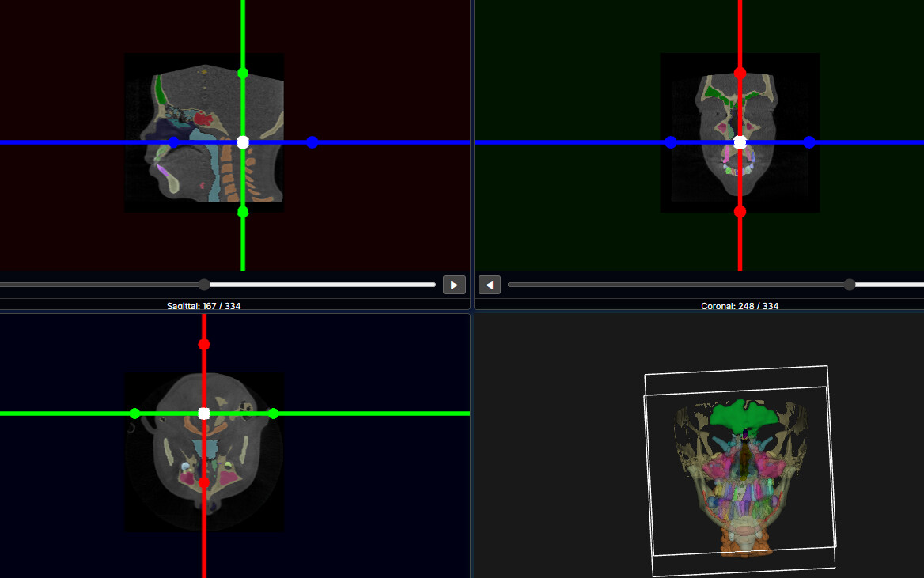Select lower red handle in coronal view

pyautogui.click(x=740, y=212)
